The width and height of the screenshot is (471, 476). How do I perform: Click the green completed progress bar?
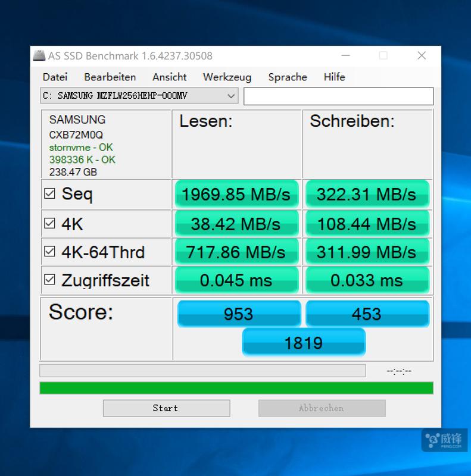236,388
